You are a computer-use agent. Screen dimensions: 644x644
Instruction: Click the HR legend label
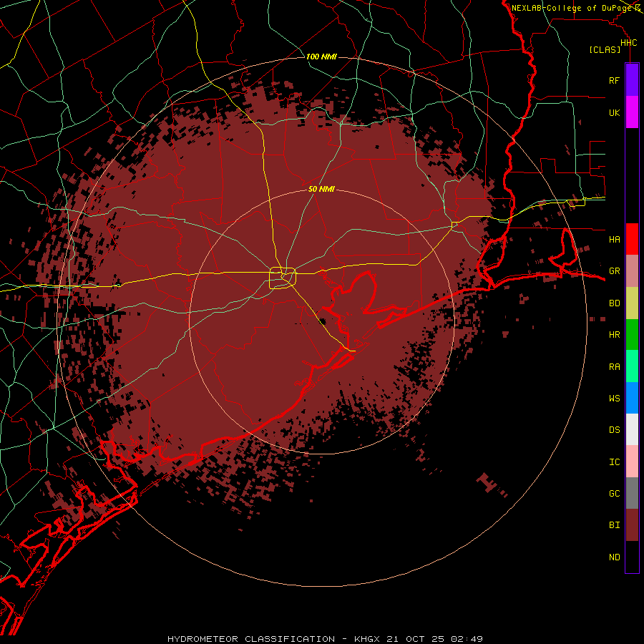[614, 335]
